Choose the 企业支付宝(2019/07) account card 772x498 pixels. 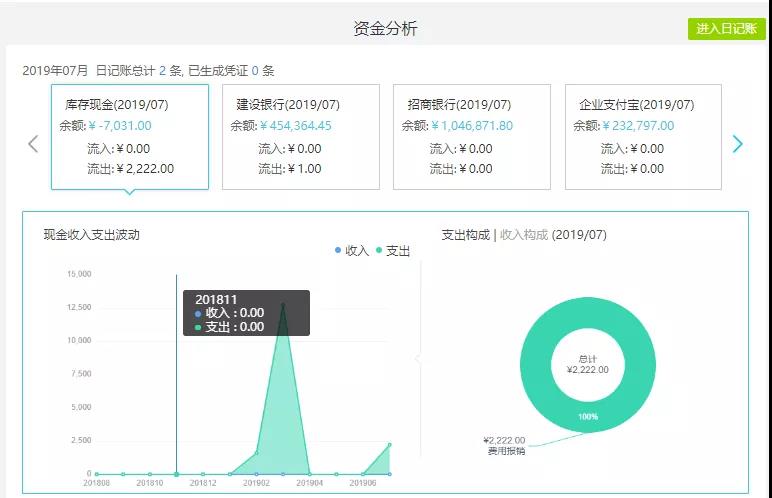click(643, 136)
